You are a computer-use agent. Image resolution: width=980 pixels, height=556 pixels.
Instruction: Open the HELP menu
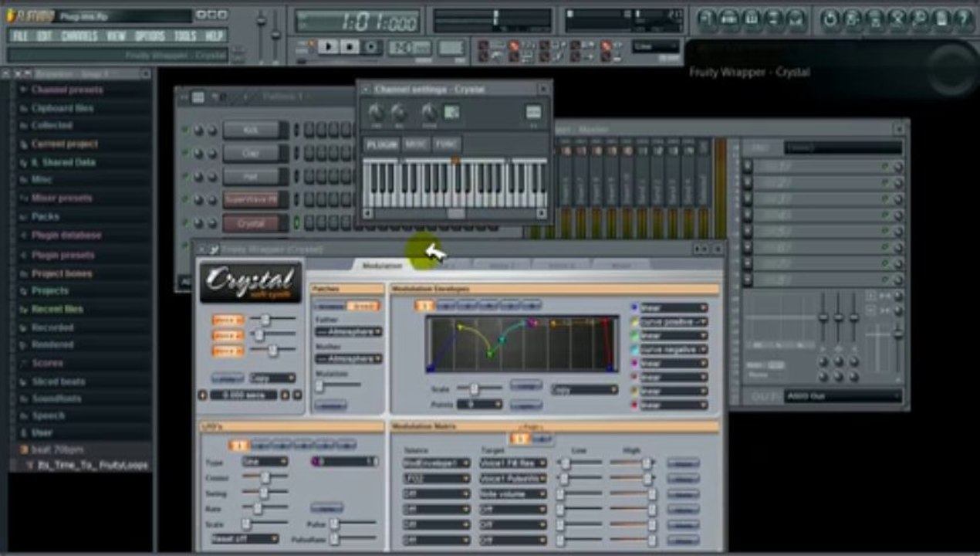(214, 36)
